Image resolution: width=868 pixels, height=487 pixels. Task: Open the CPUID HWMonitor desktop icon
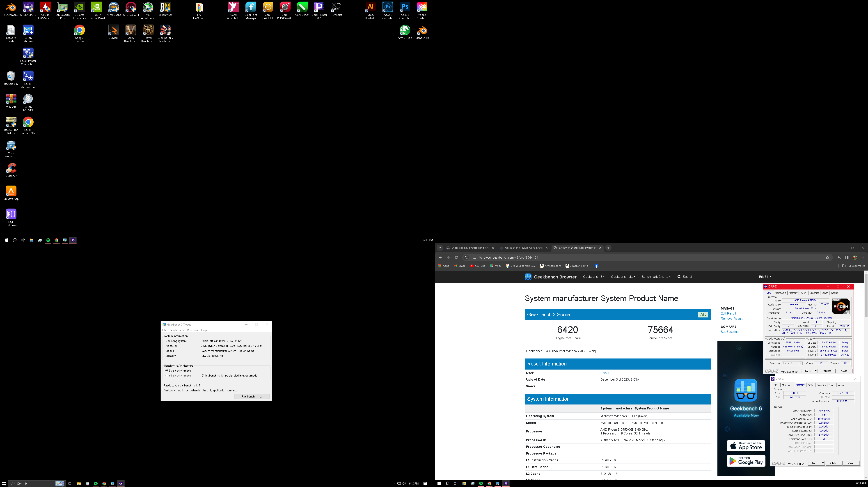pyautogui.click(x=45, y=11)
